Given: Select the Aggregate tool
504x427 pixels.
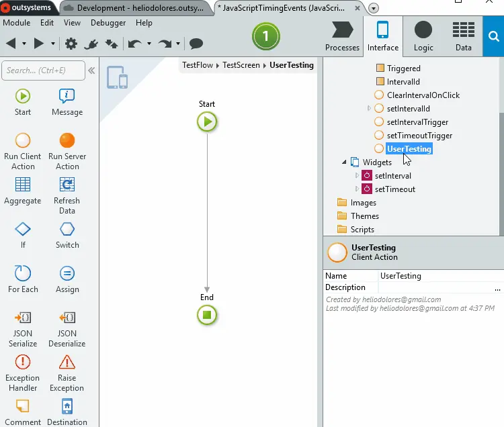Looking at the screenshot, I should click(22, 191).
